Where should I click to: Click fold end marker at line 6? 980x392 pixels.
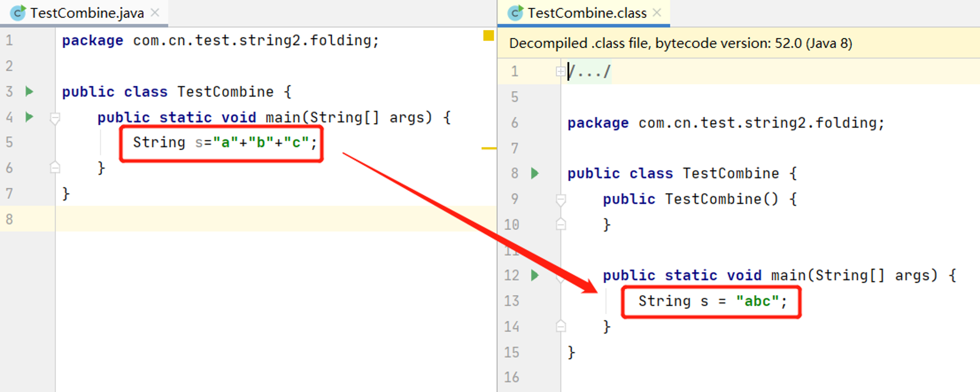[x=55, y=168]
